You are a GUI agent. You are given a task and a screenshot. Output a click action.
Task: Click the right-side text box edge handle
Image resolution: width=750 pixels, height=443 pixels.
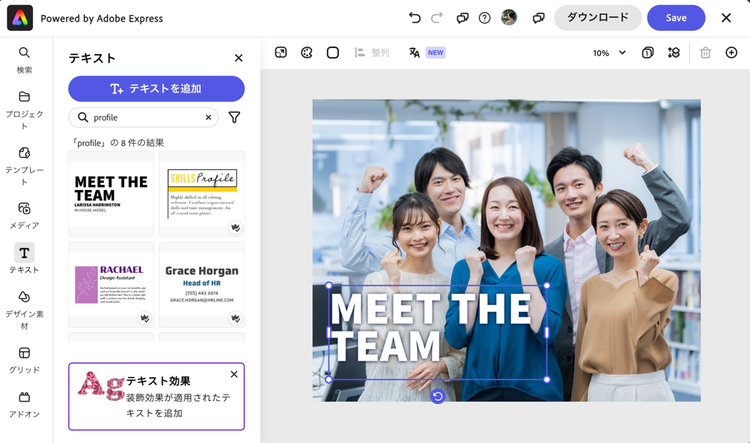pyautogui.click(x=547, y=332)
